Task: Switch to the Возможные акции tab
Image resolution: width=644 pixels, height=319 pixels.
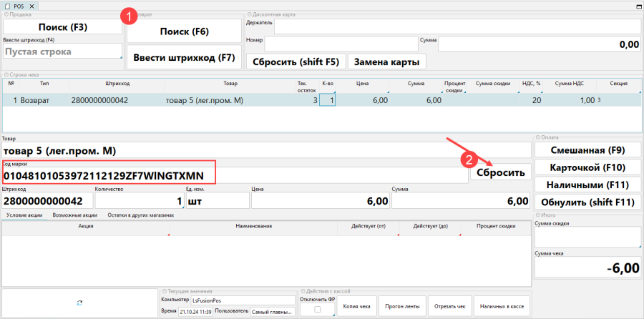Action: 75,215
